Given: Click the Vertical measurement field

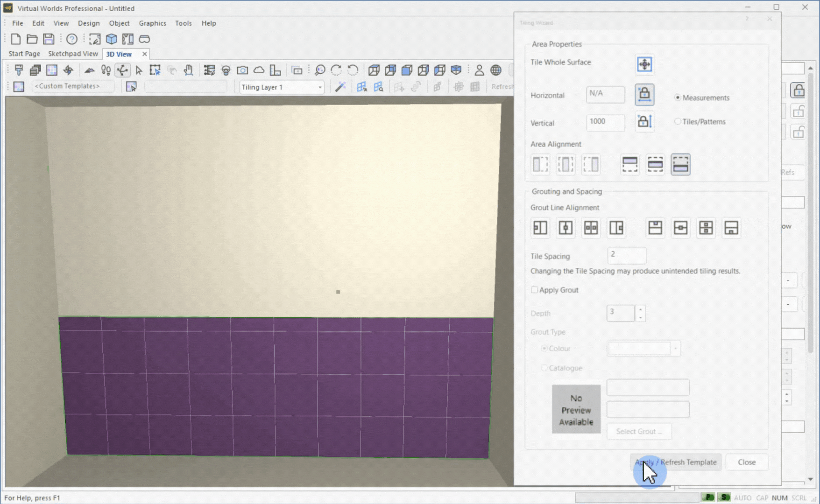Looking at the screenshot, I should 605,122.
